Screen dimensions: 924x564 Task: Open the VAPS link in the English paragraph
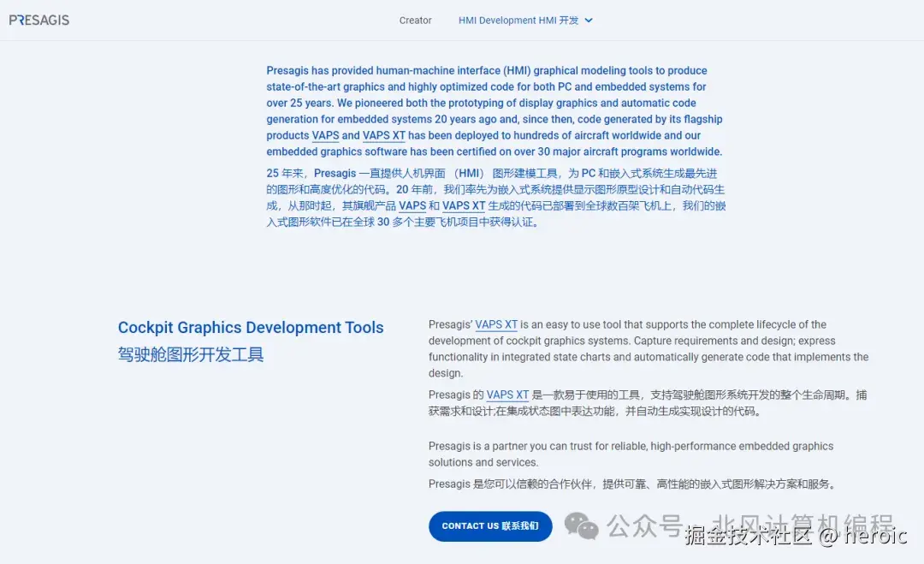point(325,135)
